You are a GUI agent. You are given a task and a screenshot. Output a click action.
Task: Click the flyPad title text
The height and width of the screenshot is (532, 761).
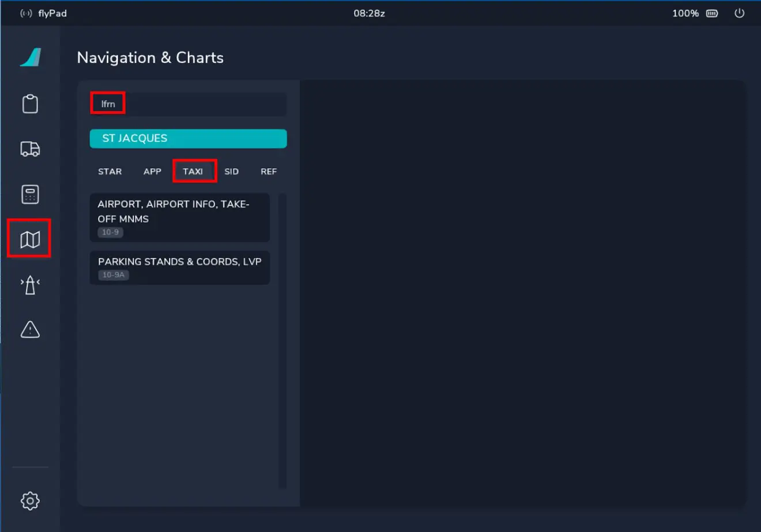[x=52, y=13]
